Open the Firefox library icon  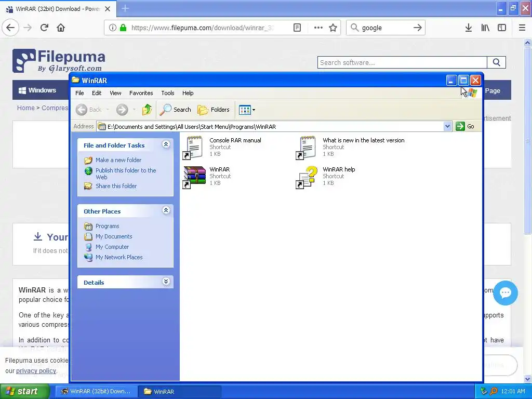click(485, 28)
